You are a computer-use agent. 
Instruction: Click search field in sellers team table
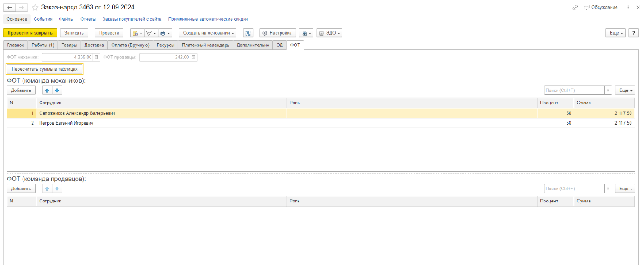pos(574,189)
